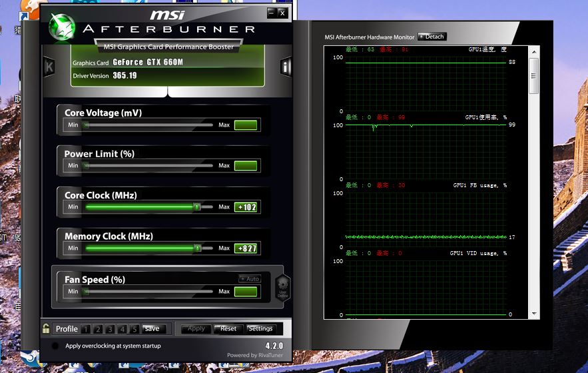This screenshot has height=373, width=588.
Task: Click the Apply button
Action: click(196, 329)
